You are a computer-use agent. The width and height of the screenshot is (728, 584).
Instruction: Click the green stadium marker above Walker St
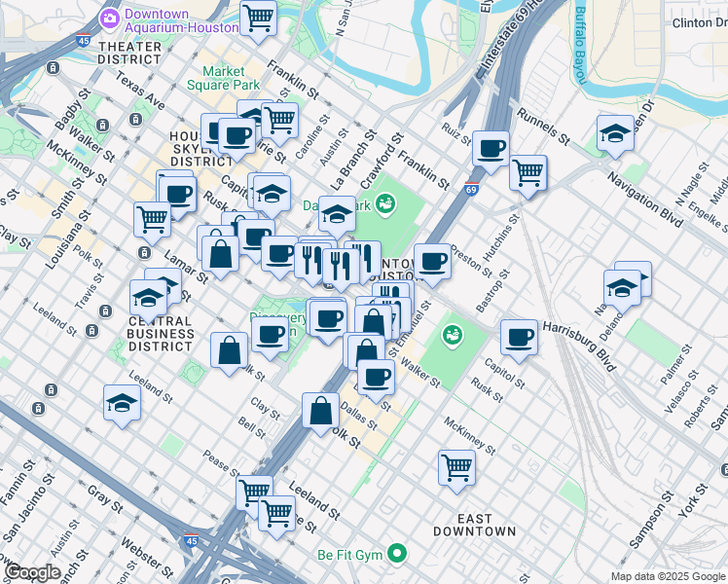point(452,336)
